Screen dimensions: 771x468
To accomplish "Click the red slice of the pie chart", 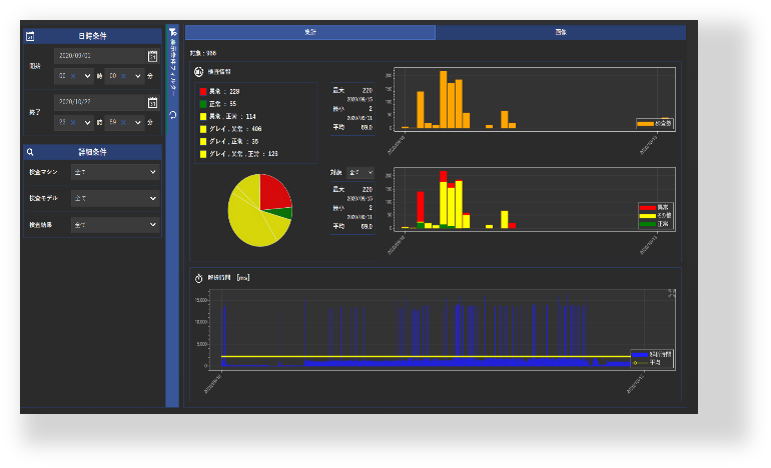I will pyautogui.click(x=273, y=193).
